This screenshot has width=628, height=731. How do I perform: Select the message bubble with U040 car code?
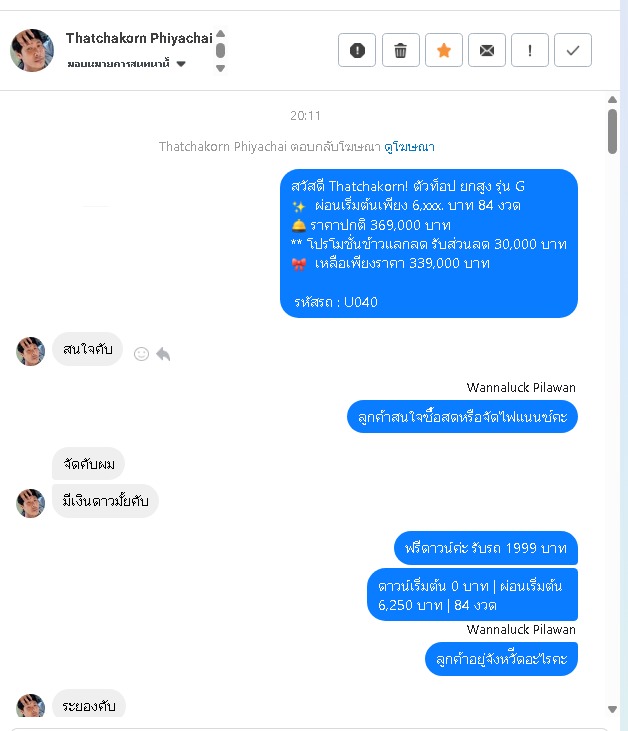point(429,243)
